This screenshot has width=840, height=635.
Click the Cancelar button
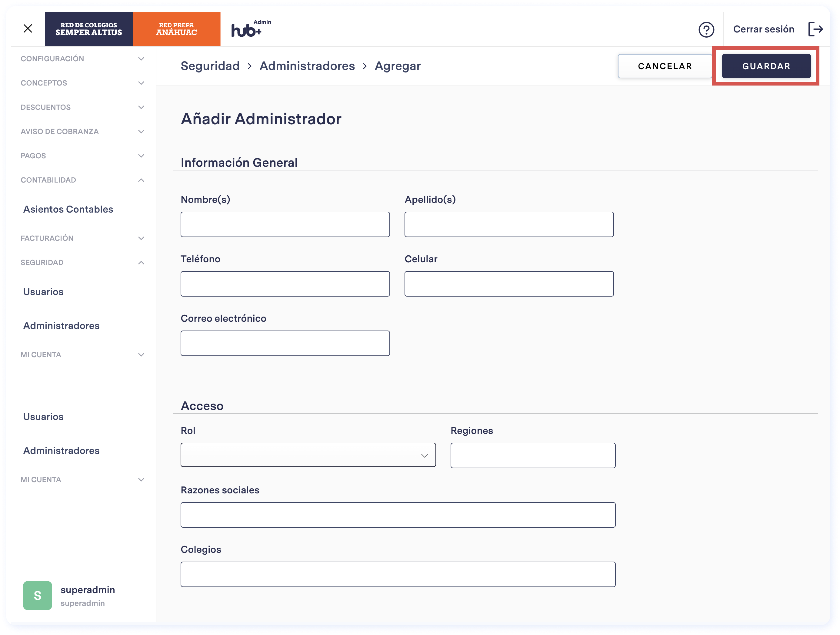point(665,66)
